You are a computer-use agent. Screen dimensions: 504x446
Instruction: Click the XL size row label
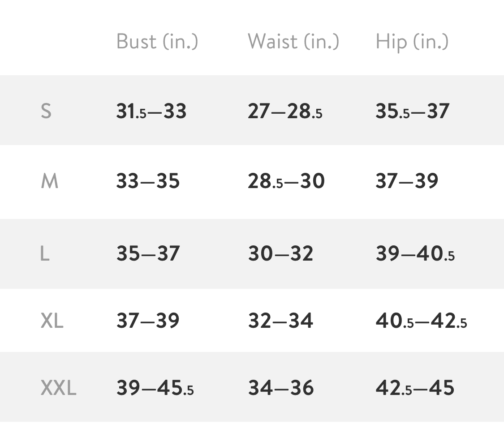tap(52, 321)
